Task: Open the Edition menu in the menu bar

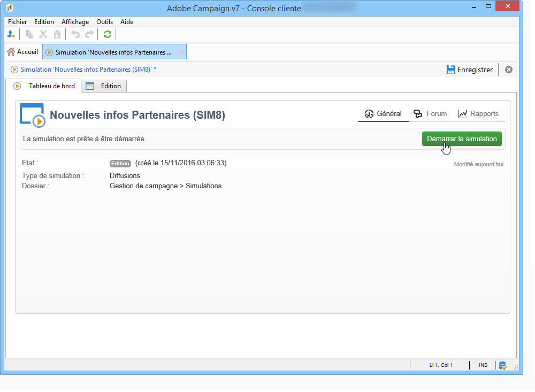Action: 44,22
